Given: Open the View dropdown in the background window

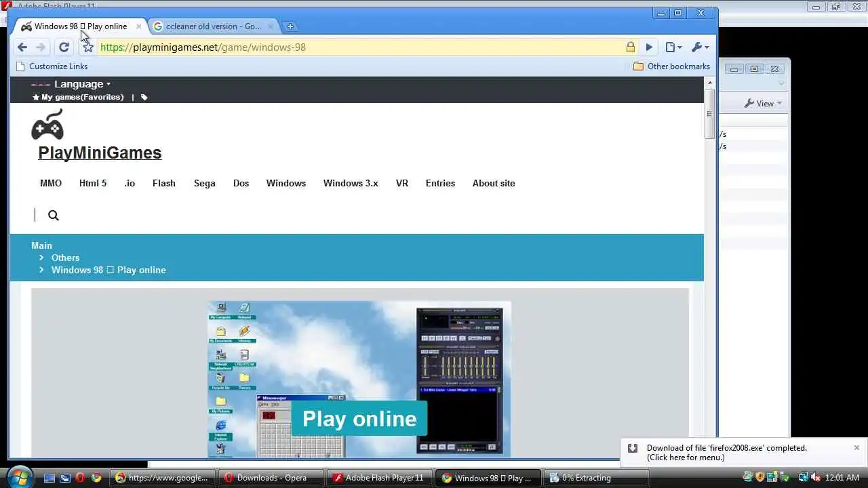Looking at the screenshot, I should point(763,103).
